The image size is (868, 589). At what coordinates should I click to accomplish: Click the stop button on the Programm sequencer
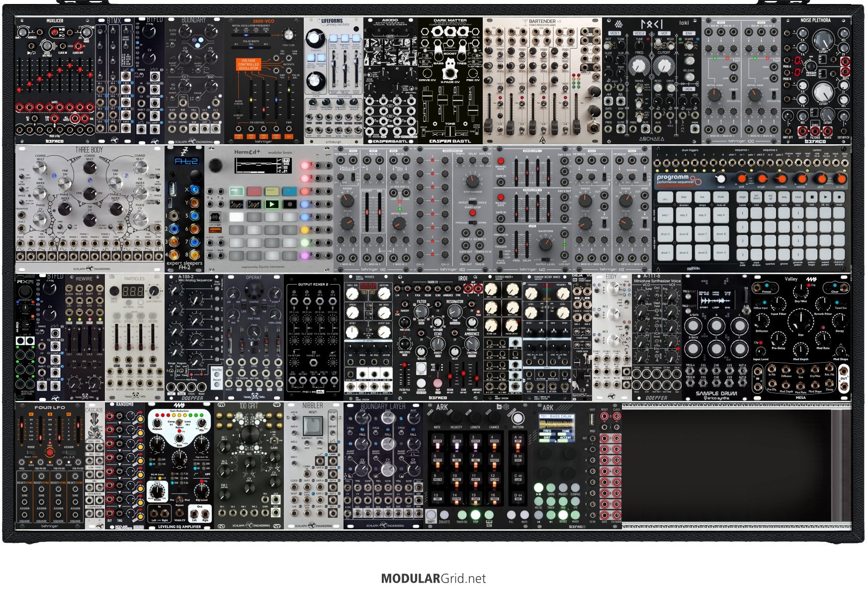pos(812,197)
